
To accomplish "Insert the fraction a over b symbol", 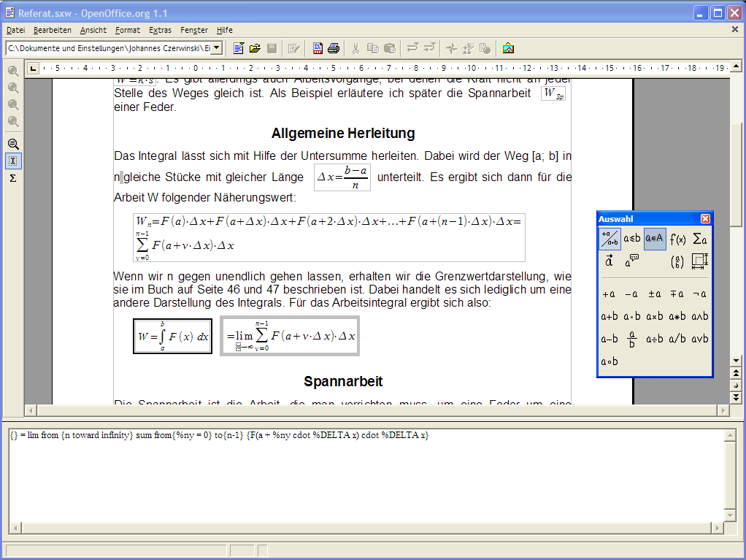I will (632, 340).
